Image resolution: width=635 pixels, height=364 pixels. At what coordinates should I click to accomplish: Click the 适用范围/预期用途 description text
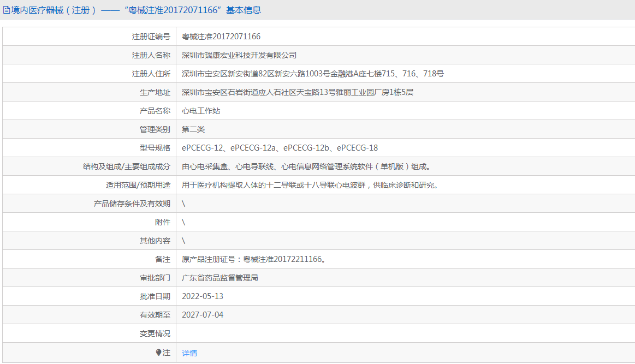[x=310, y=185]
